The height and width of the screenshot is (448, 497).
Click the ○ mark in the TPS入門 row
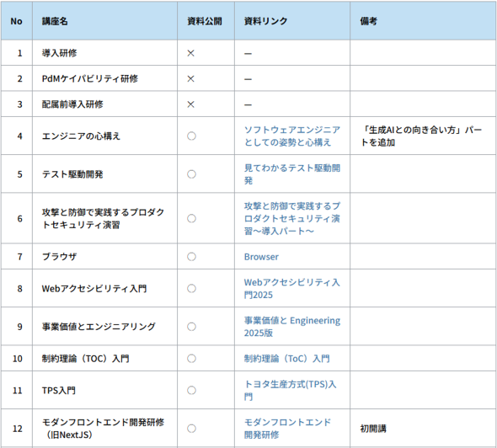tap(191, 390)
